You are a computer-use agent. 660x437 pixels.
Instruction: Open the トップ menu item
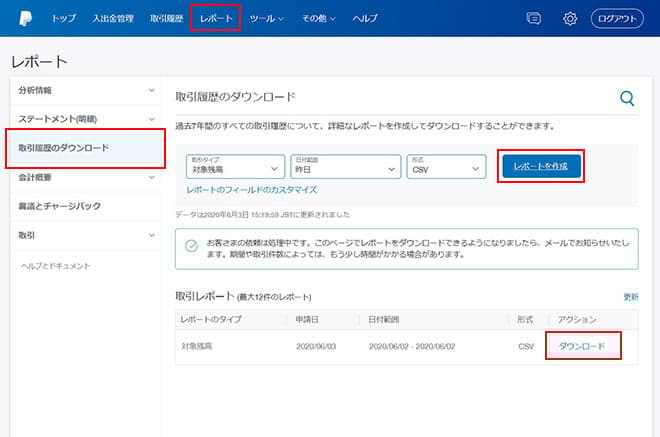click(x=63, y=18)
